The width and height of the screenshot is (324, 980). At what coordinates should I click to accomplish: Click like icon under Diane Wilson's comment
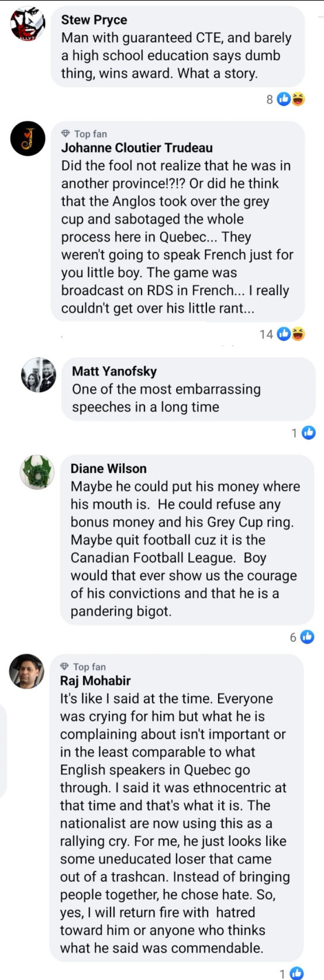pyautogui.click(x=307, y=637)
